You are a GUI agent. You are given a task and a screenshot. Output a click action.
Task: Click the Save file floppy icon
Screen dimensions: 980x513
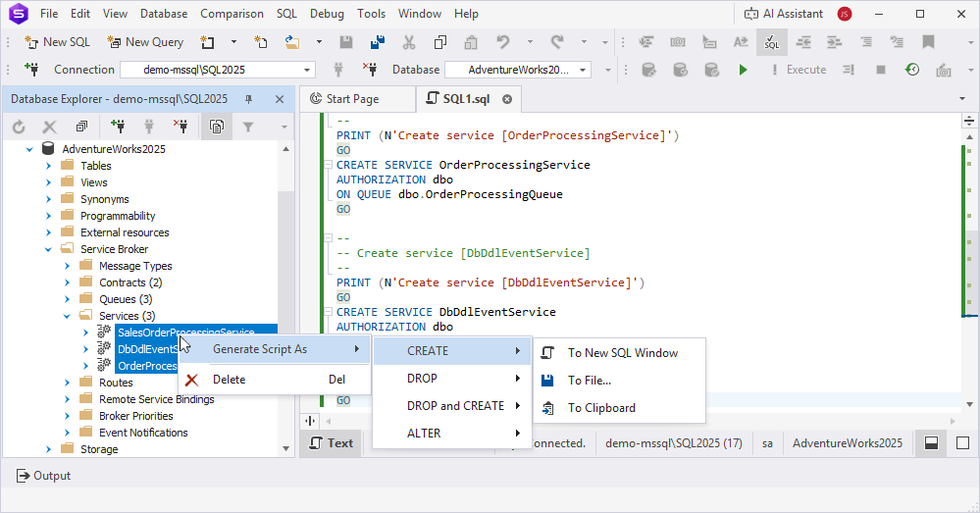click(x=345, y=42)
